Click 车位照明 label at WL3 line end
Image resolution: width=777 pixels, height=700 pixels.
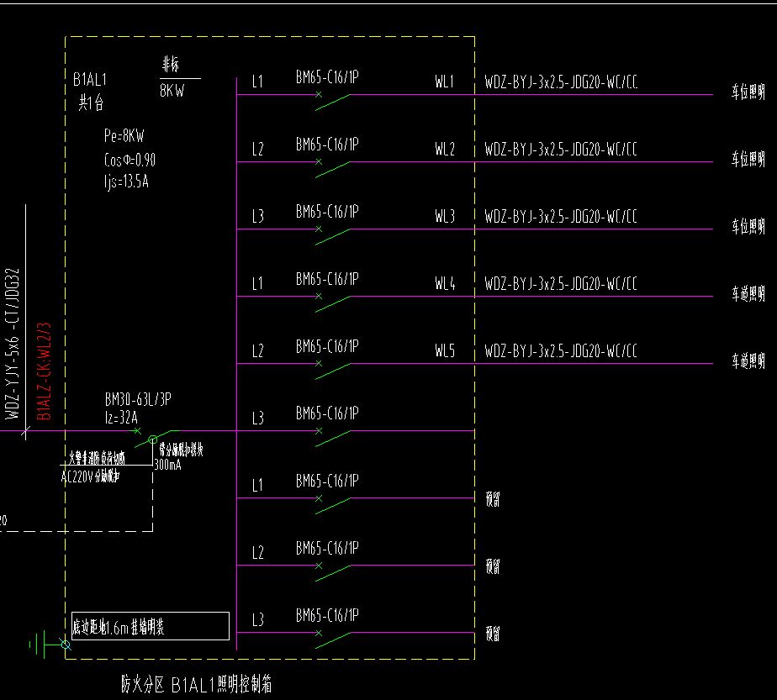tap(748, 226)
